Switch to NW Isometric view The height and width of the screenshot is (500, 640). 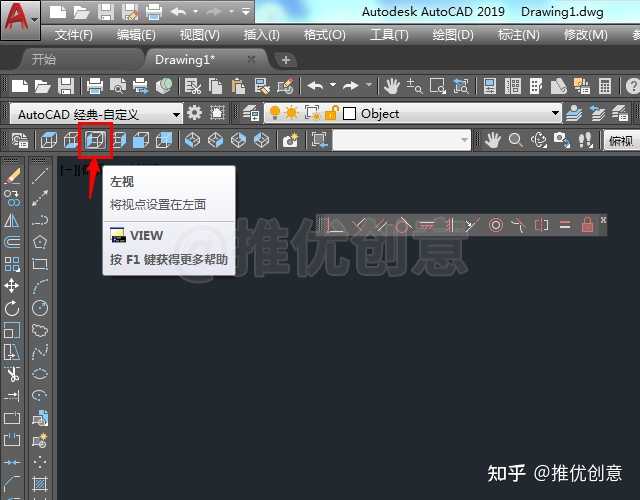[x=262, y=140]
